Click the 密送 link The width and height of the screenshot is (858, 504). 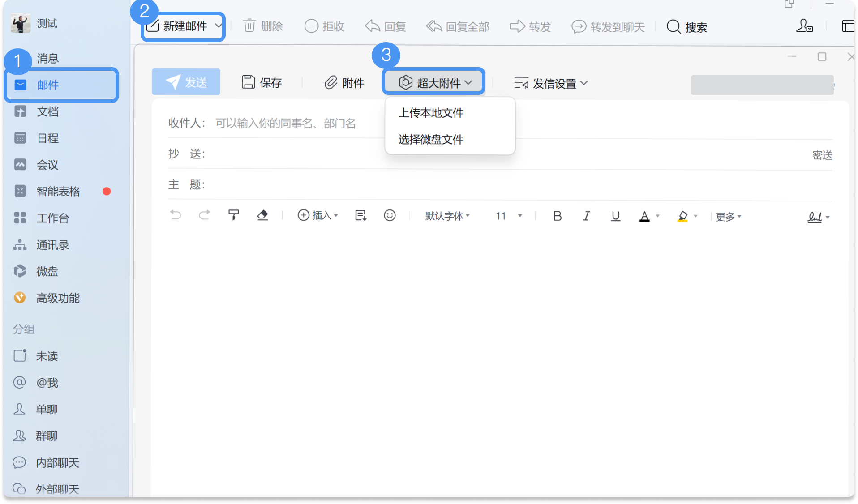click(822, 155)
